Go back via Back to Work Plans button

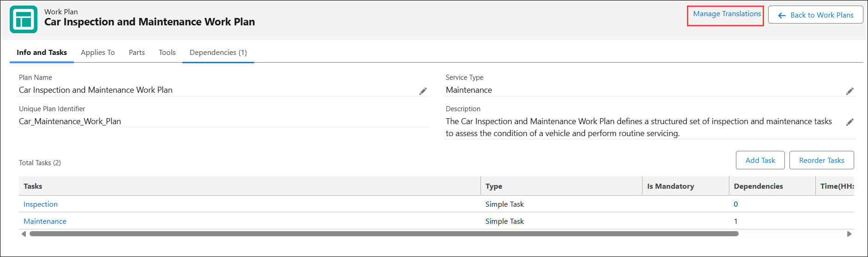point(816,15)
